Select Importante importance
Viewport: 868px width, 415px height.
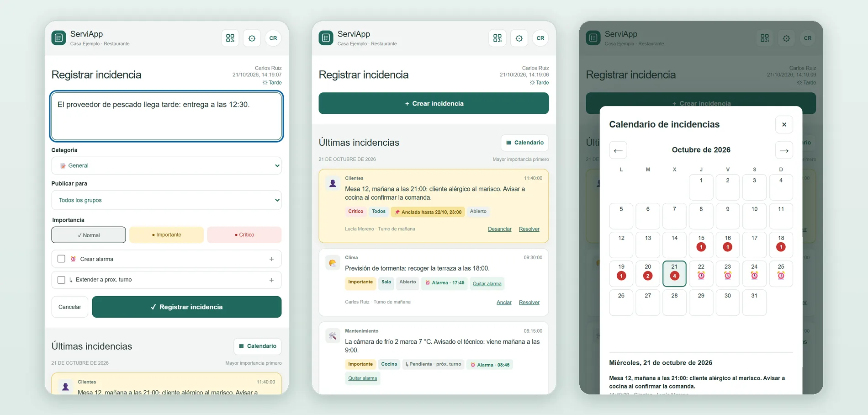pyautogui.click(x=166, y=235)
